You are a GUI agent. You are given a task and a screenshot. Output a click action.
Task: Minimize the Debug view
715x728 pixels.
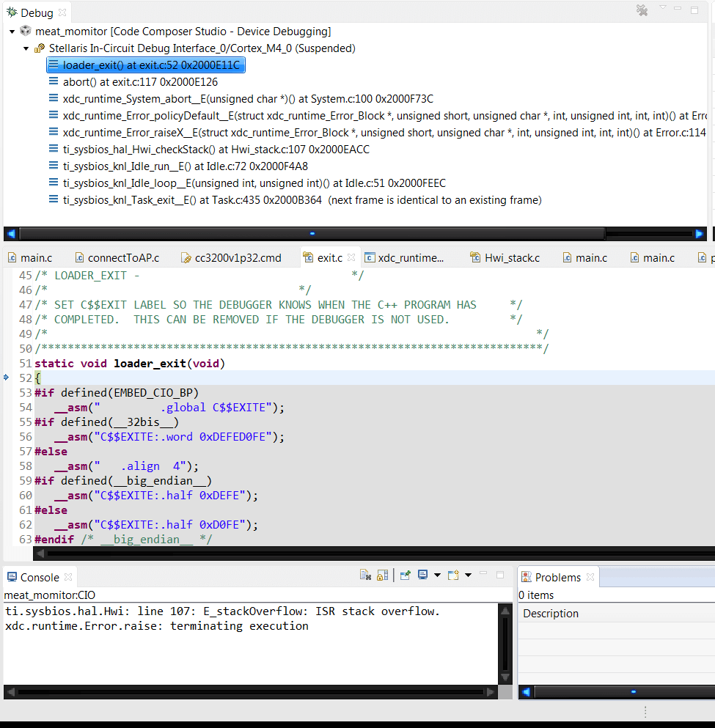pos(678,9)
